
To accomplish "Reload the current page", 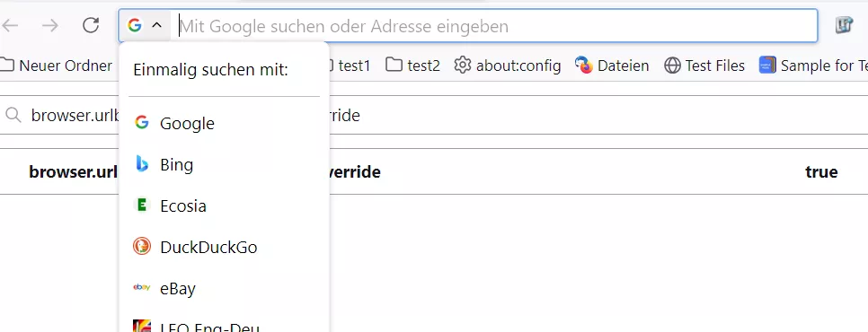I will point(91,25).
